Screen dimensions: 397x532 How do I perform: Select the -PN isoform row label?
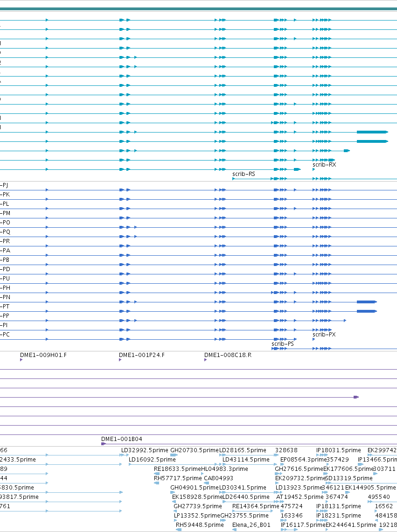(5, 297)
